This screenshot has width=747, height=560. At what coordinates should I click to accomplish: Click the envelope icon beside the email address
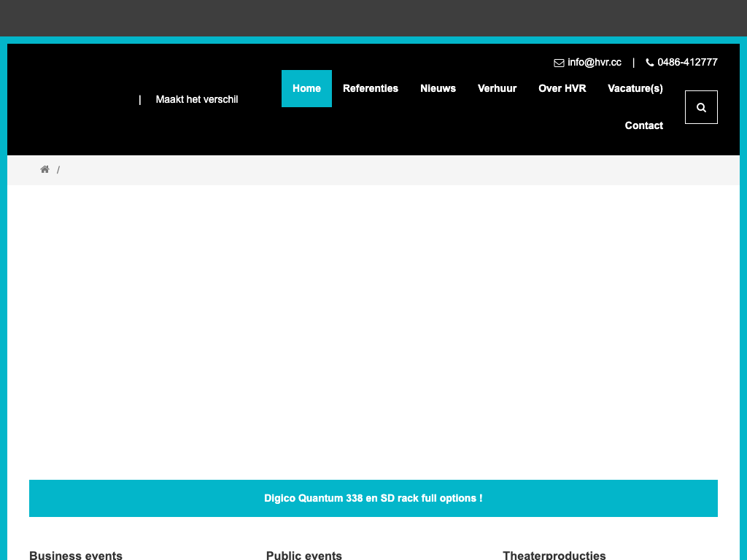[x=559, y=63]
